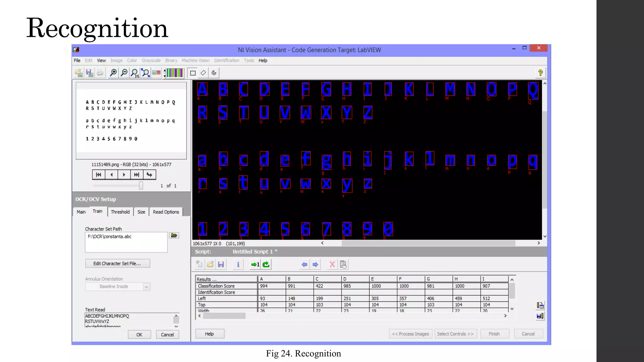
Task: Click the image thumbnail preview
Action: (131, 121)
